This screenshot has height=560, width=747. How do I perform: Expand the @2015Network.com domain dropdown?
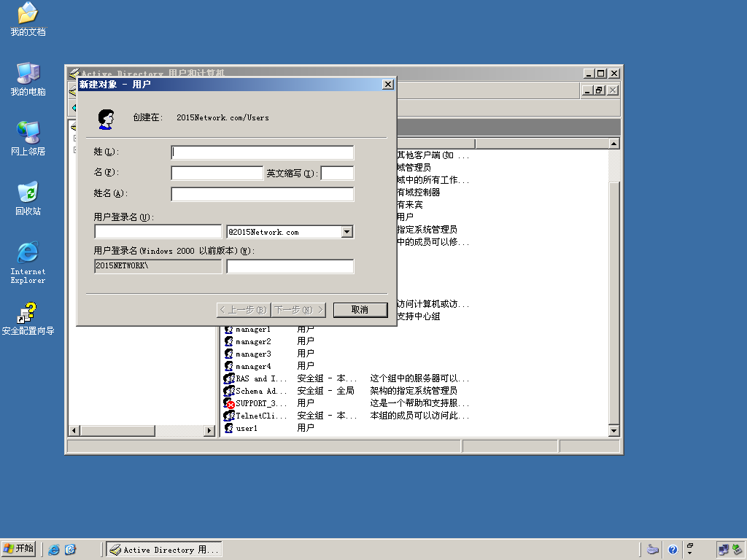347,232
